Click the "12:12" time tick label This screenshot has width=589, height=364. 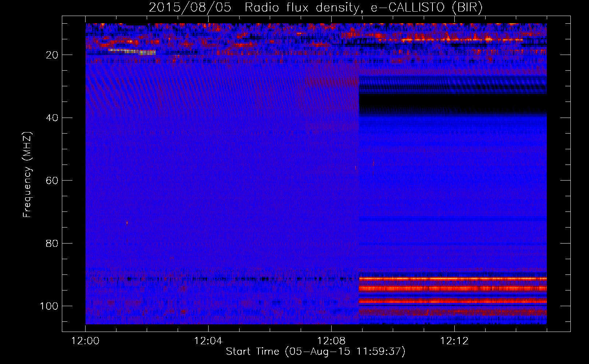[454, 341]
